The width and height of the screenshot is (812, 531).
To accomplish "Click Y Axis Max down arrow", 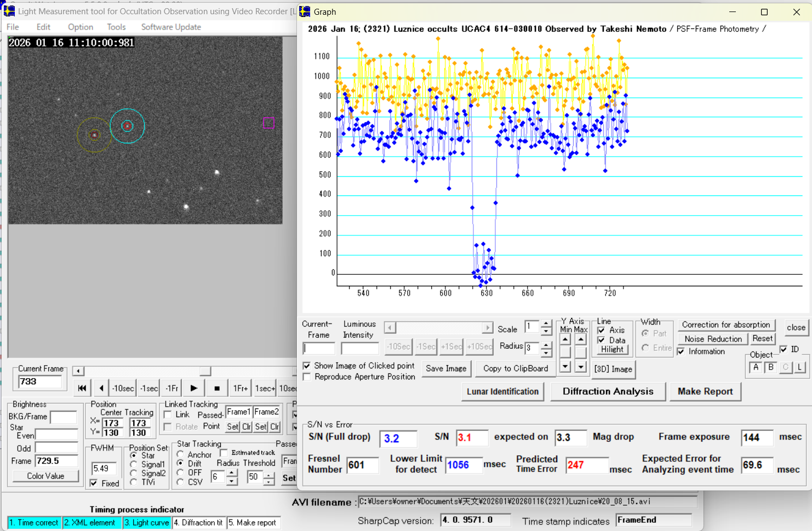I will tap(581, 367).
